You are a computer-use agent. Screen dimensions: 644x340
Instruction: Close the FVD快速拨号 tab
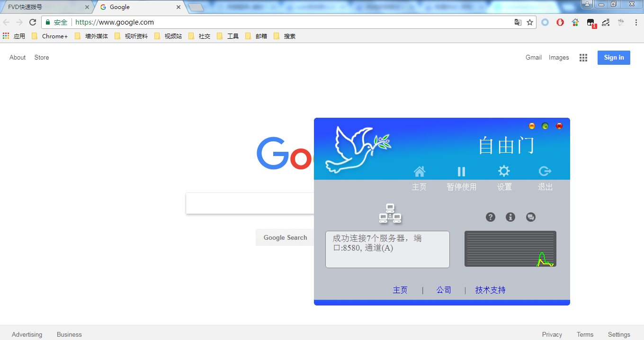click(x=87, y=7)
